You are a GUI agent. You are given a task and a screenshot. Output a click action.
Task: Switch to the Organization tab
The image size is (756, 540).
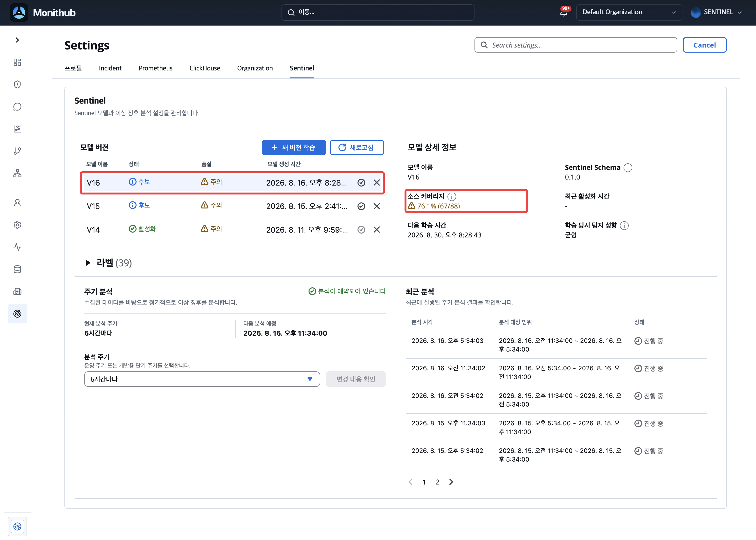coord(255,68)
